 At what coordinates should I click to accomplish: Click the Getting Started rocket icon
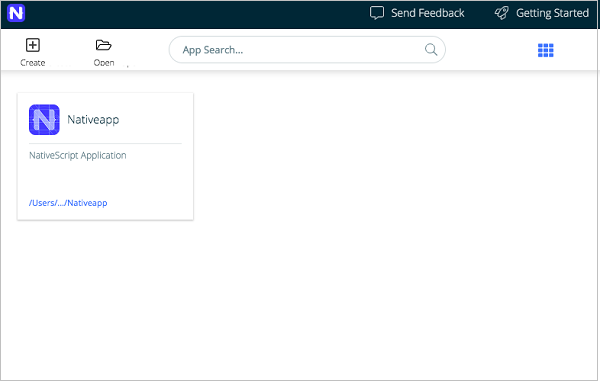(x=502, y=13)
